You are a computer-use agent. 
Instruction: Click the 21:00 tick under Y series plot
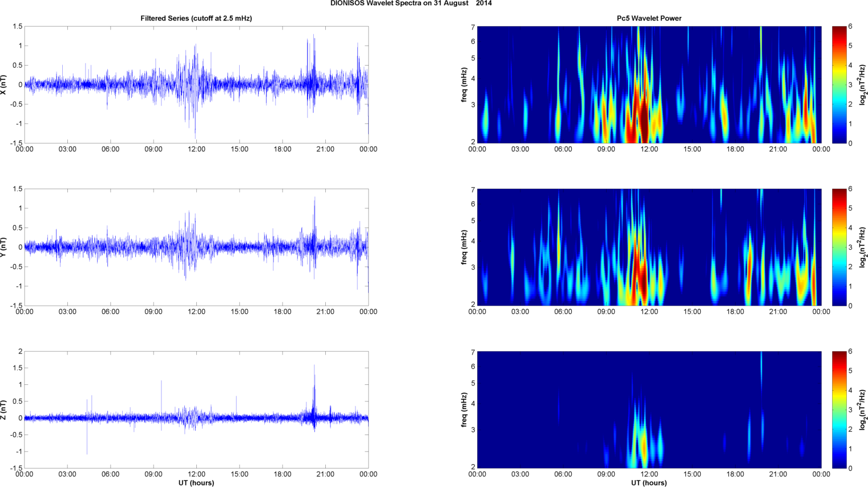325,312
